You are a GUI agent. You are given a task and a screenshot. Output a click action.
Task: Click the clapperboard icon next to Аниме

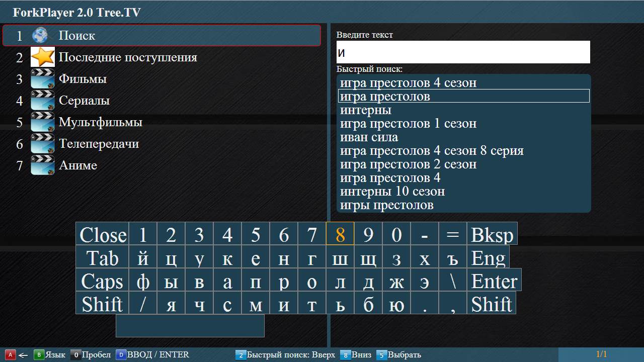click(43, 165)
